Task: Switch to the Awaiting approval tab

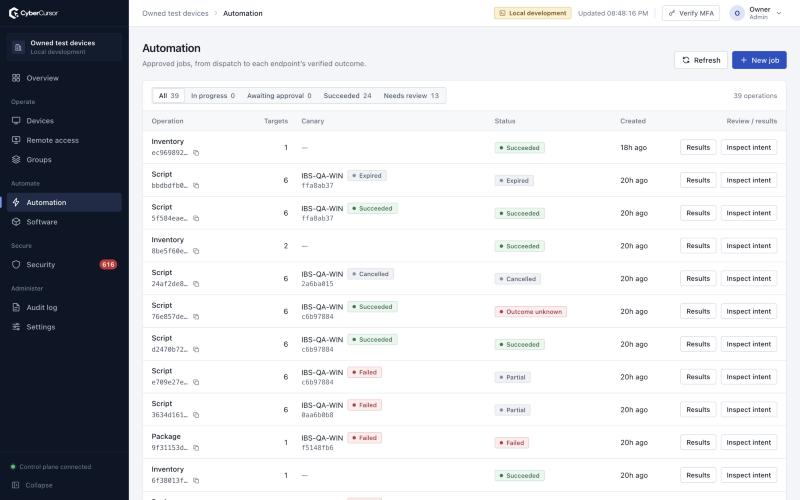Action: click(279, 96)
